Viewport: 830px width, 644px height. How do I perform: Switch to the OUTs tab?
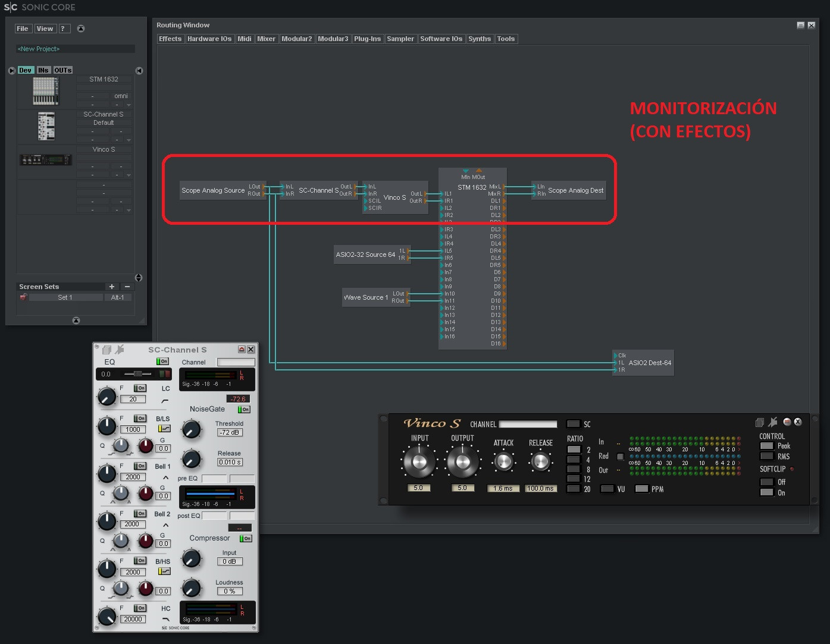(x=63, y=70)
